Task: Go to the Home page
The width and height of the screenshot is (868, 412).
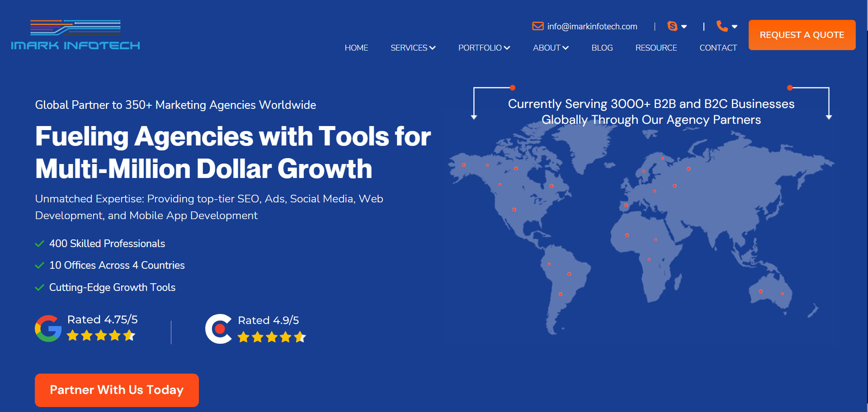Action: pyautogui.click(x=356, y=48)
